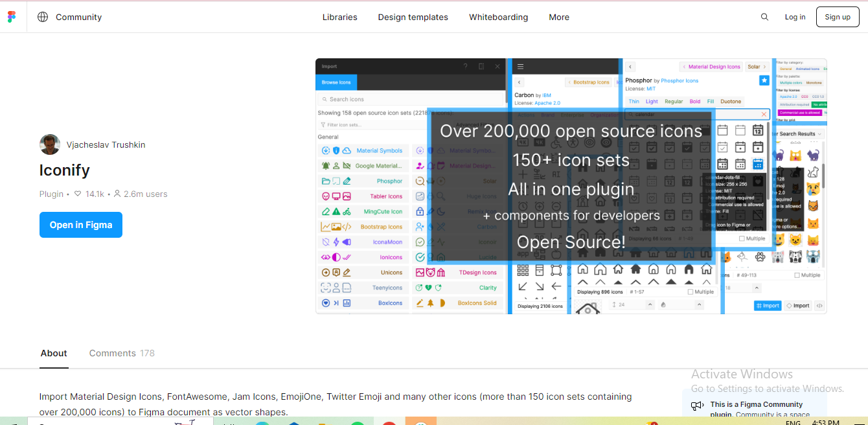The image size is (868, 425).
Task: Click Vjacheslav Trushkin's avatar photo
Action: click(x=50, y=144)
